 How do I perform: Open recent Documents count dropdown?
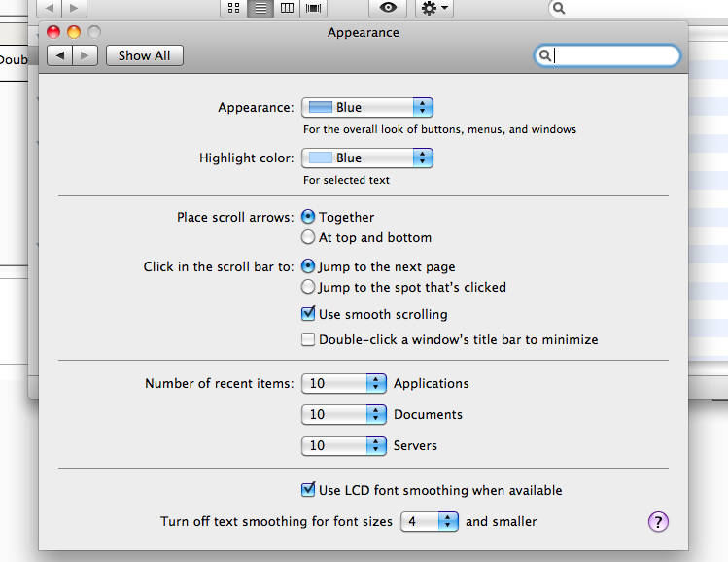pyautogui.click(x=343, y=414)
